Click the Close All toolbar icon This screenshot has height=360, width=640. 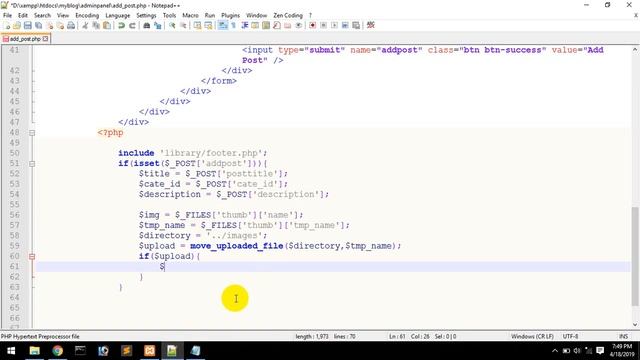(x=60, y=25)
